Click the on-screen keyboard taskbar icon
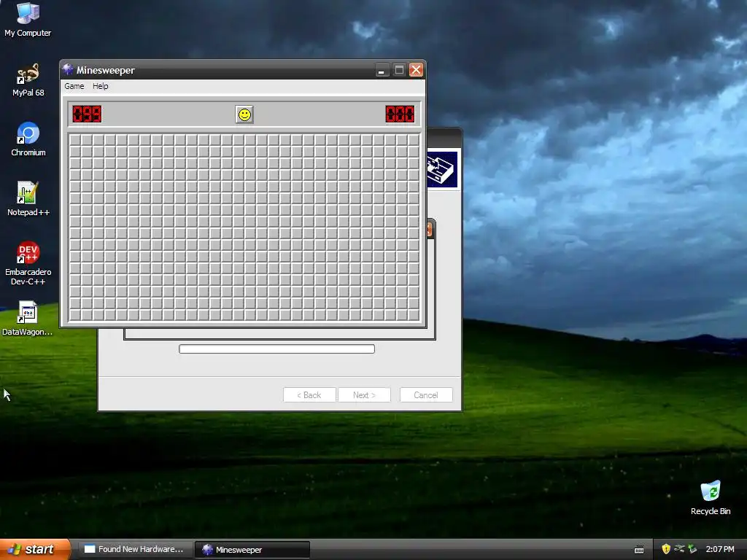Viewport: 747px width, 560px height. pos(639,550)
